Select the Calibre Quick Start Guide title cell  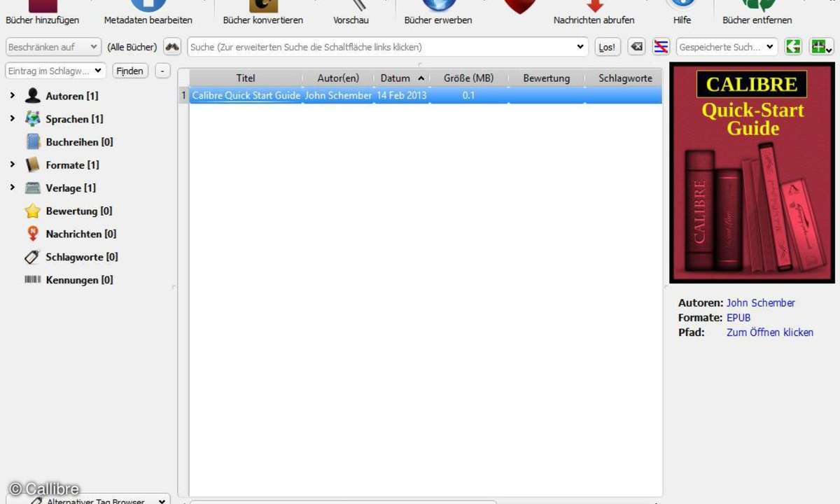point(246,95)
